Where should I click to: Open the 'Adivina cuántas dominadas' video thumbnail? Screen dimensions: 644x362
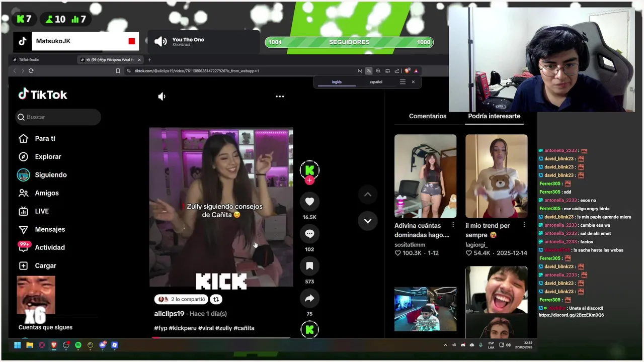click(425, 176)
